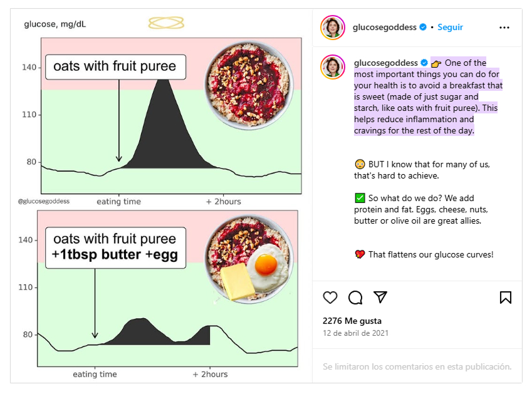The height and width of the screenshot is (394, 532).
Task: Click the header profile picture avatar
Action: point(333,28)
